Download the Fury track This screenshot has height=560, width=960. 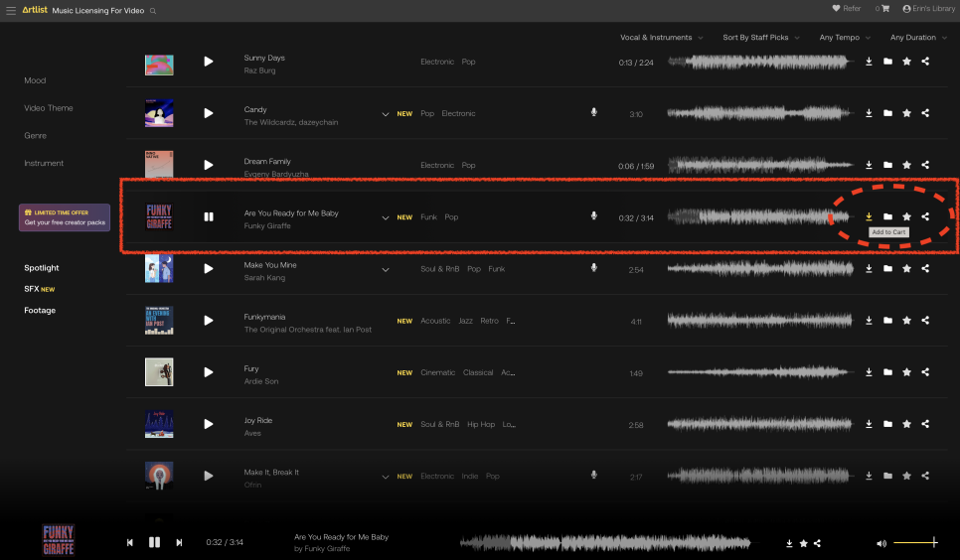pos(869,372)
